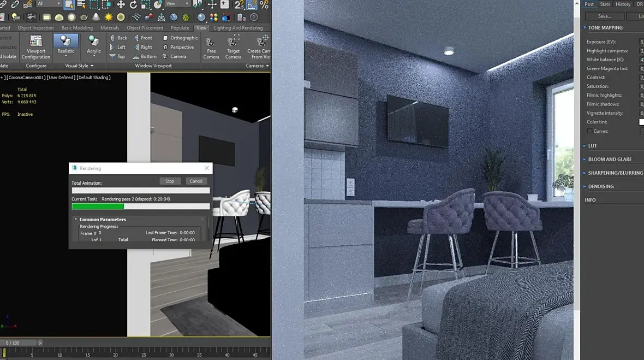Image resolution: width=644 pixels, height=360 pixels.
Task: Open Viewport Configuration
Action: click(x=36, y=47)
